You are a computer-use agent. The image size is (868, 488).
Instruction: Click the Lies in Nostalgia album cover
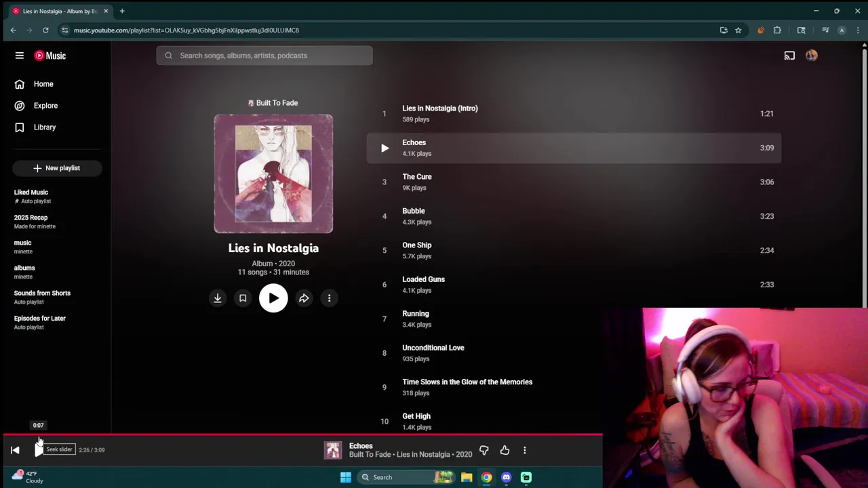(273, 174)
